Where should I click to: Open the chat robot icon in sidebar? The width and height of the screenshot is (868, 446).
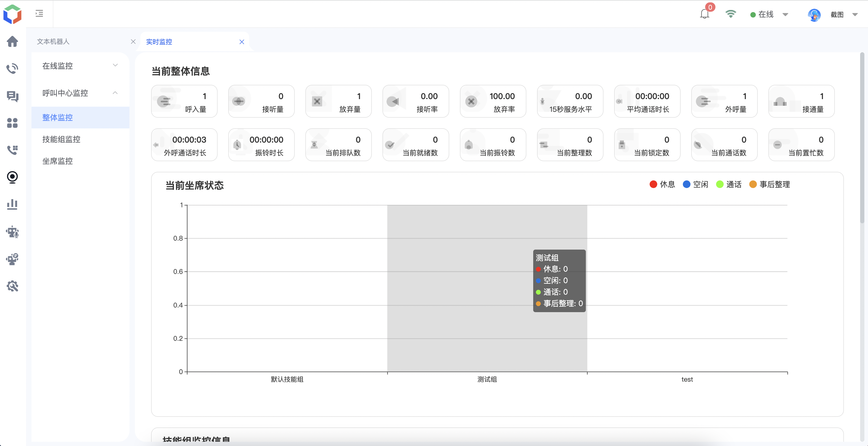[12, 259]
